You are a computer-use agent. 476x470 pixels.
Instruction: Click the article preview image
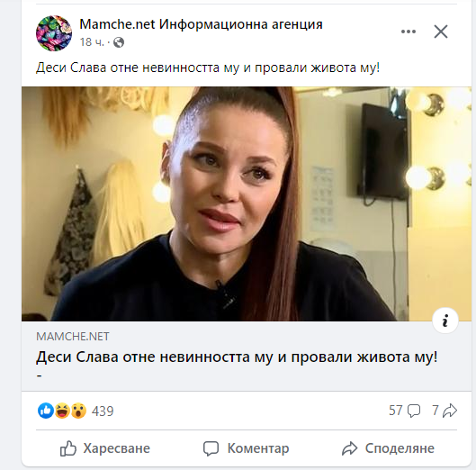click(247, 203)
